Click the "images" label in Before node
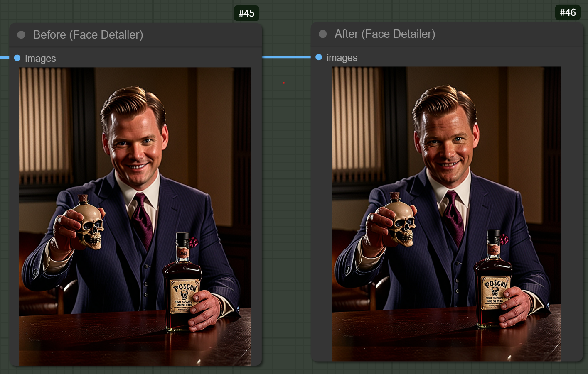The image size is (588, 374). click(40, 59)
